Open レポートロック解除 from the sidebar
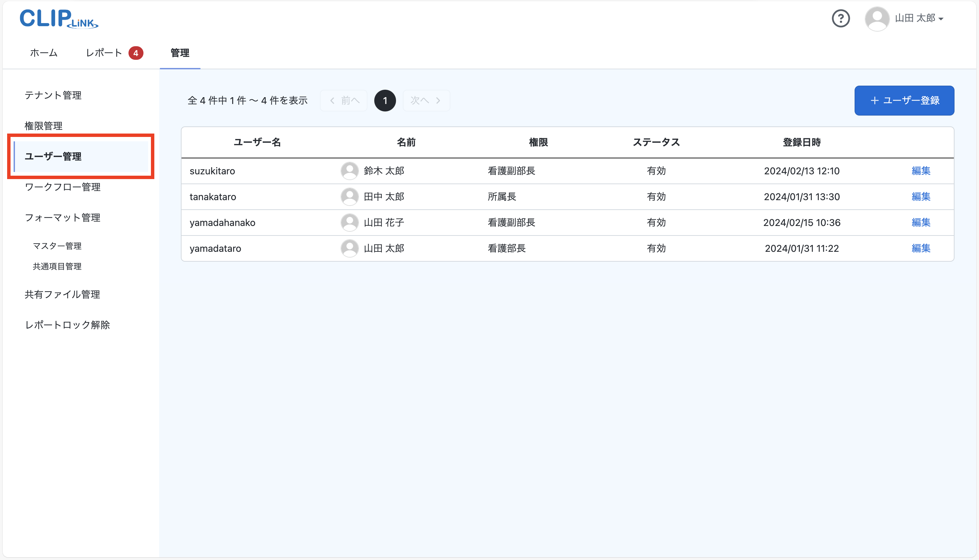Image resolution: width=979 pixels, height=560 pixels. point(67,325)
